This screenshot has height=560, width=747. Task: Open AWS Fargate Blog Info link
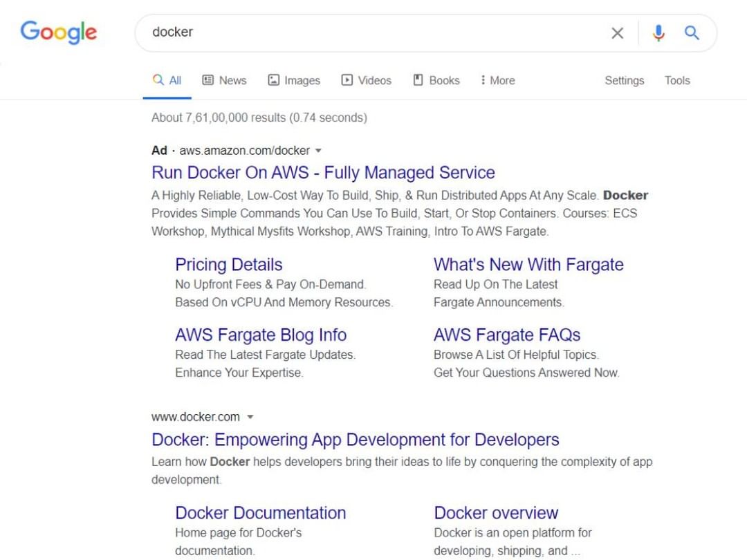pos(261,335)
